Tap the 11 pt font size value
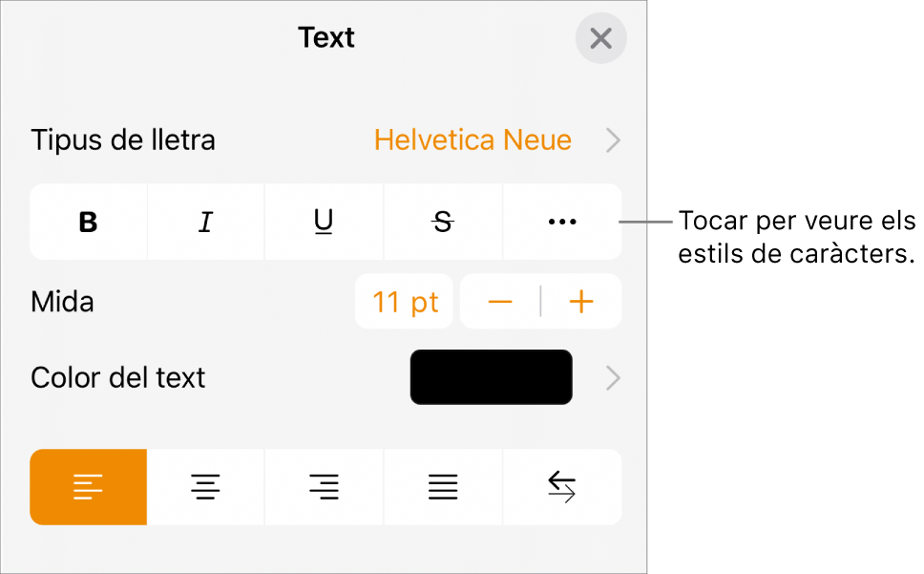The image size is (924, 574). pos(404,301)
